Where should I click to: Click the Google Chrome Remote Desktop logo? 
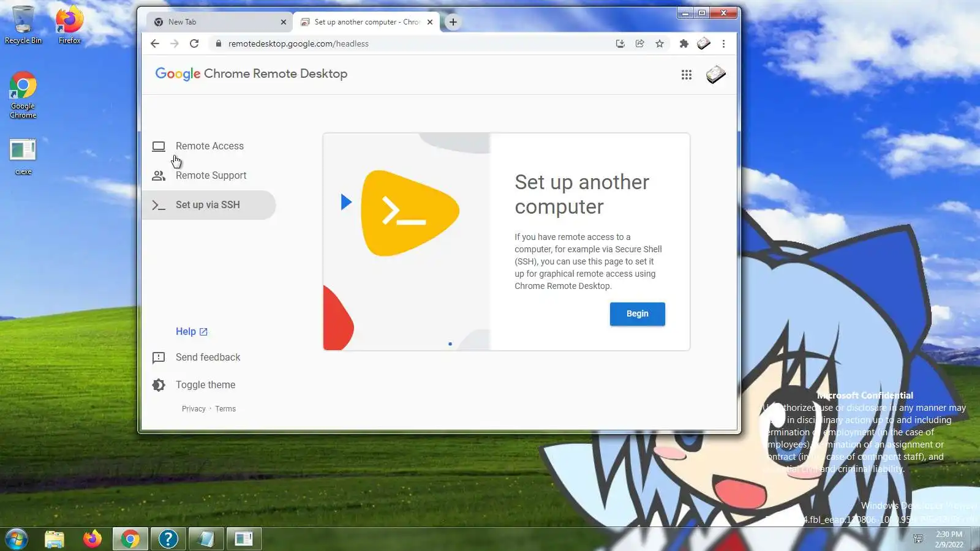[x=251, y=74]
